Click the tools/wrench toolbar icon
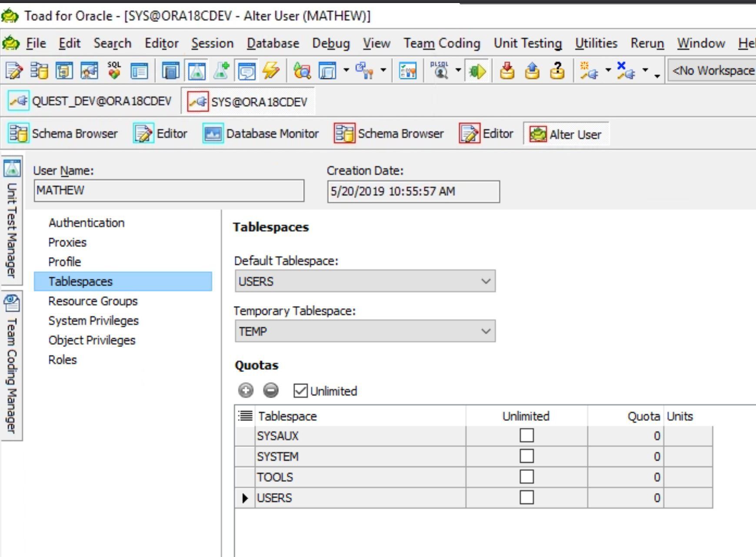 pyautogui.click(x=364, y=70)
